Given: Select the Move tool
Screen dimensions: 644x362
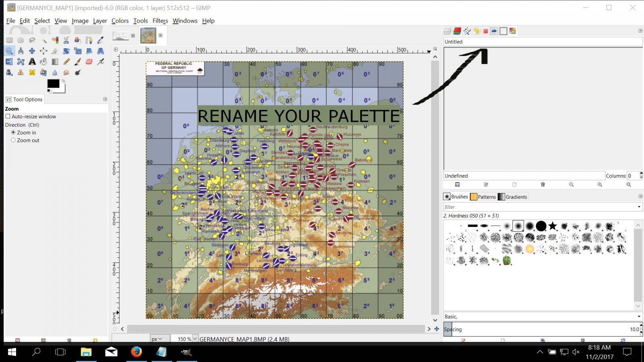Looking at the screenshot, I should point(32,51).
